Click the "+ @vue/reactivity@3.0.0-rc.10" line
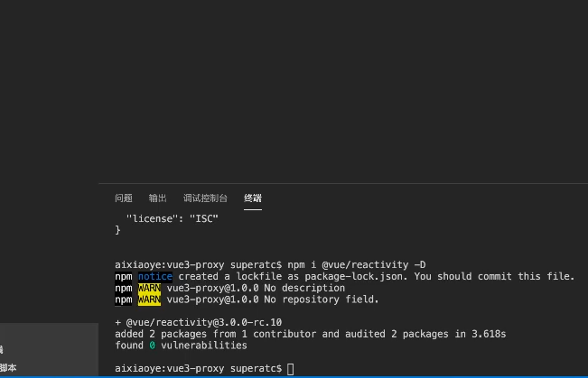 click(199, 323)
